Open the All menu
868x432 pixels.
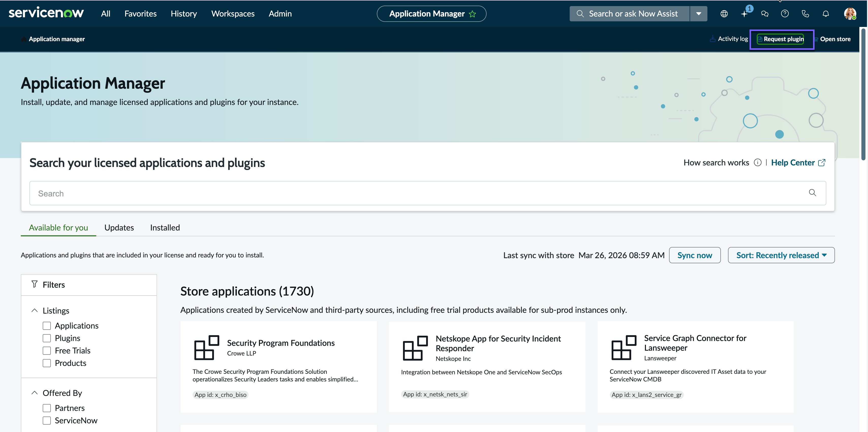click(x=105, y=14)
